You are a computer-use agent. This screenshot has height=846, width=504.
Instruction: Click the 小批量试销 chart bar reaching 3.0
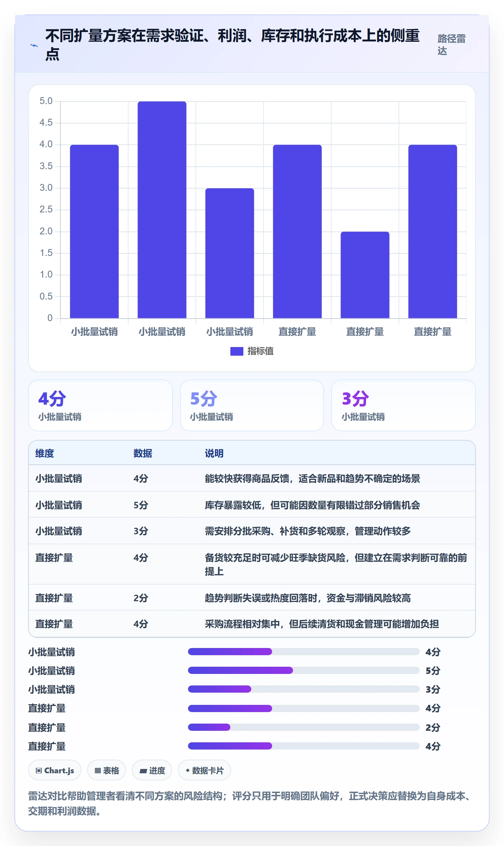click(230, 253)
